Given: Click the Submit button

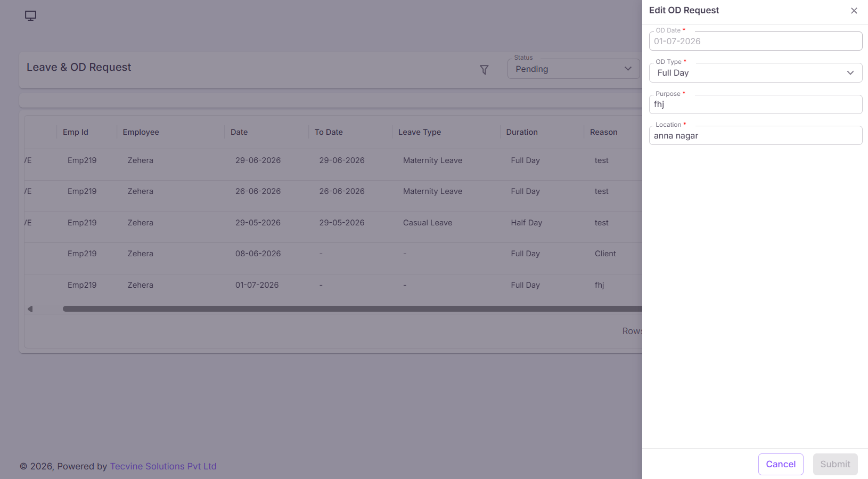Looking at the screenshot, I should [x=835, y=464].
